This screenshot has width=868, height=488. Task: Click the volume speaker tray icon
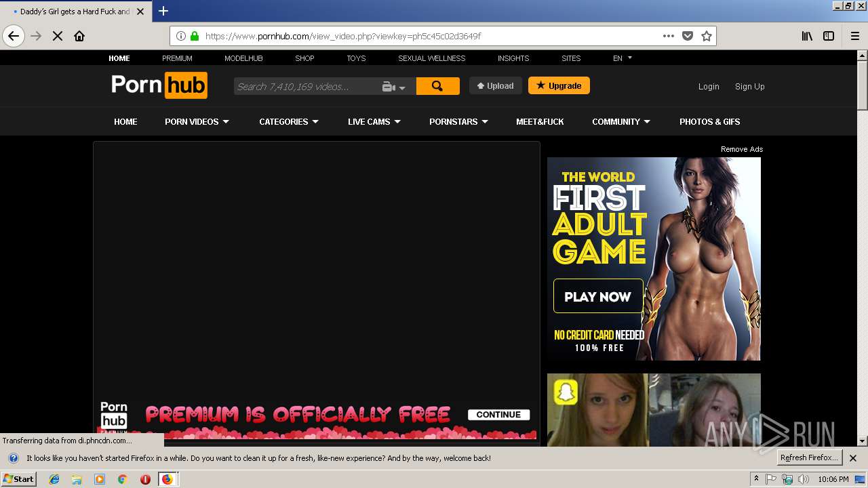coord(804,479)
